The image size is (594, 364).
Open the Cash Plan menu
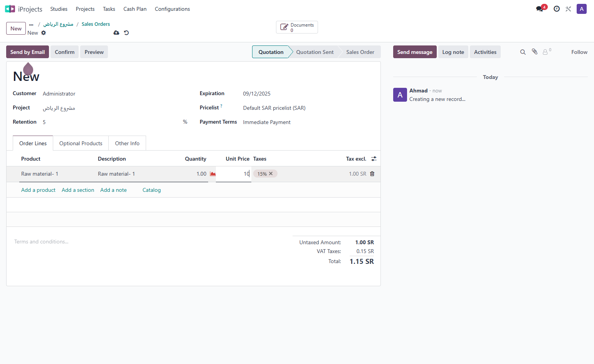pyautogui.click(x=135, y=9)
